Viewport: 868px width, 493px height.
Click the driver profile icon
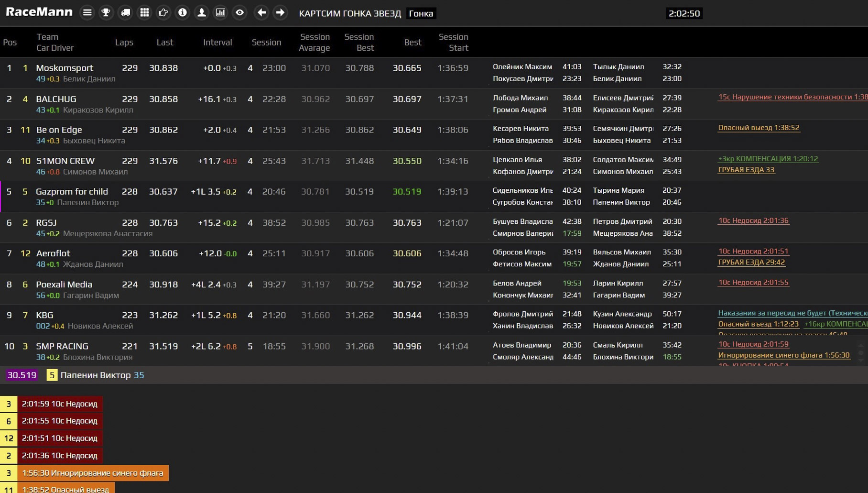202,13
